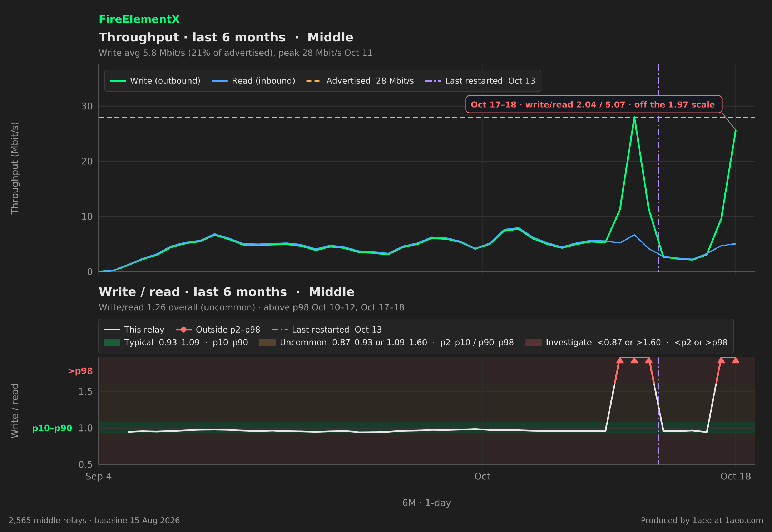Click the Last restarted Oct 13 legend in write/read chart
This screenshot has height=532, width=772.
click(x=327, y=330)
